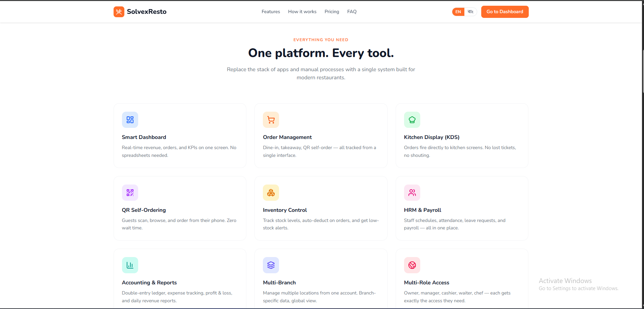This screenshot has width=644, height=309.
Task: Click the Smart Dashboard heading
Action: click(144, 137)
